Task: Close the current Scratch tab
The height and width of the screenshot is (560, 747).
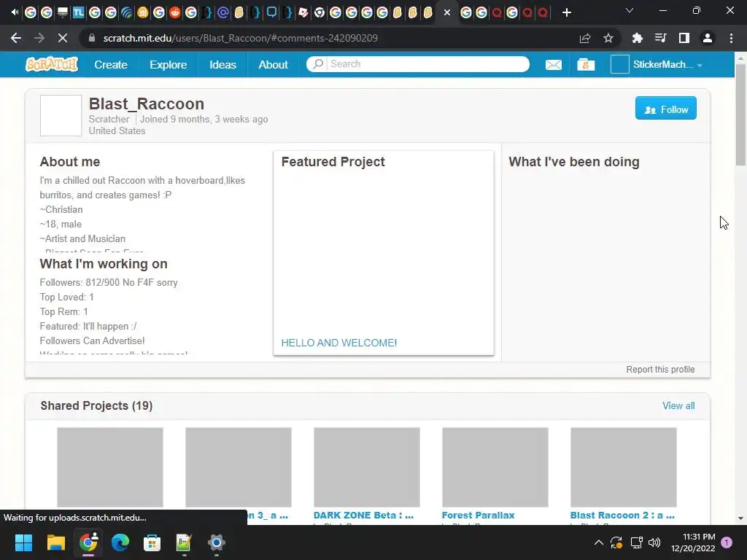Action: pyautogui.click(x=447, y=12)
